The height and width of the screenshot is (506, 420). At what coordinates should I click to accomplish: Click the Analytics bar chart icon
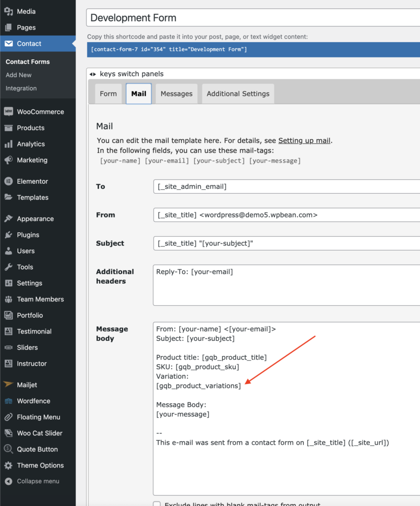tap(8, 144)
